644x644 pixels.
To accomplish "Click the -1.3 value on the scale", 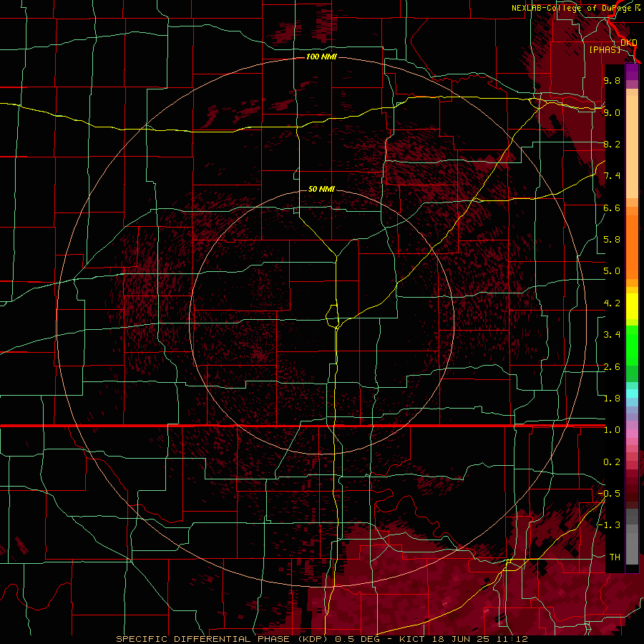I will (x=610, y=525).
